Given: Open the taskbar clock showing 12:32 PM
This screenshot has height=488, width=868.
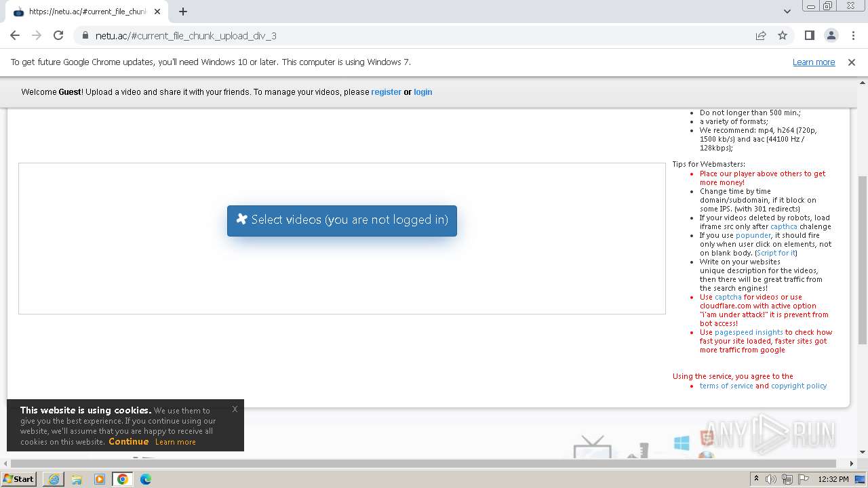Looking at the screenshot, I should coord(833,479).
